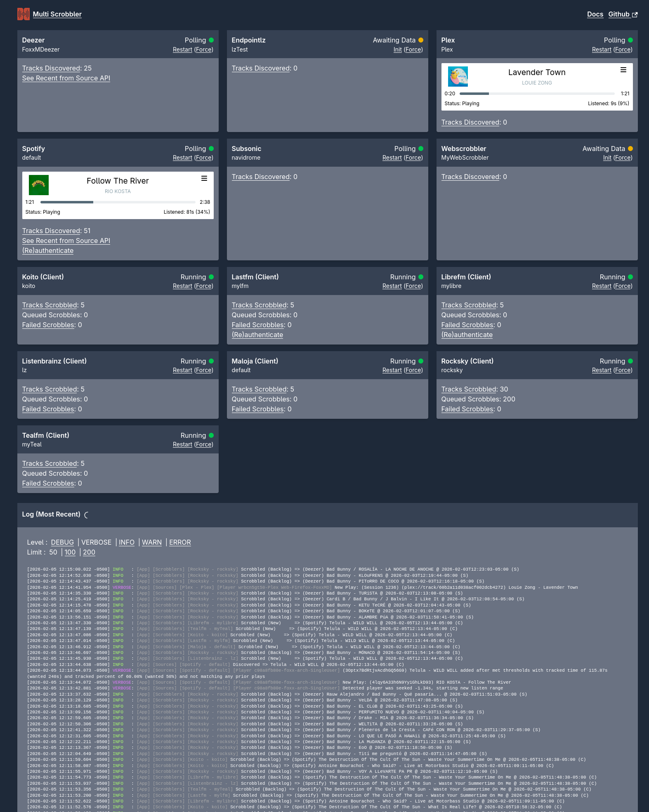649x812 pixels.
Task: Click the log refresh spinner icon
Action: (87, 515)
